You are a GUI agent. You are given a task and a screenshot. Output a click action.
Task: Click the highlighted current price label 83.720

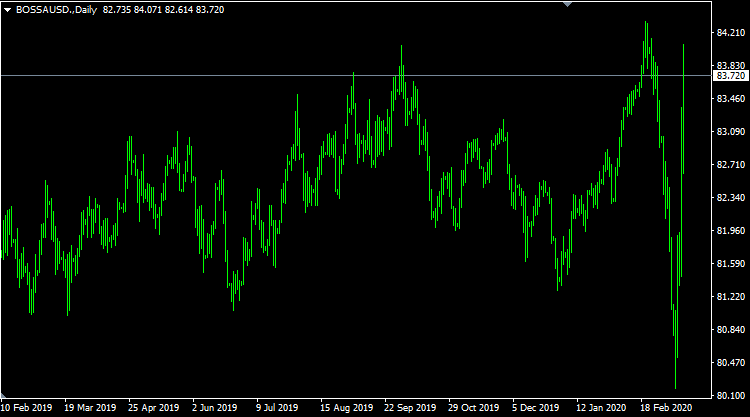[x=731, y=76]
